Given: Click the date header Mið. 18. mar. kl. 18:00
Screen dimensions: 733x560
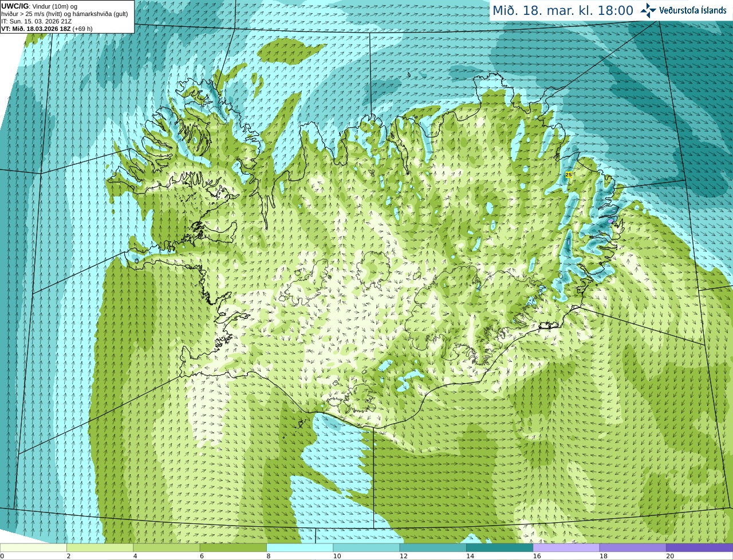Looking at the screenshot, I should [563, 10].
